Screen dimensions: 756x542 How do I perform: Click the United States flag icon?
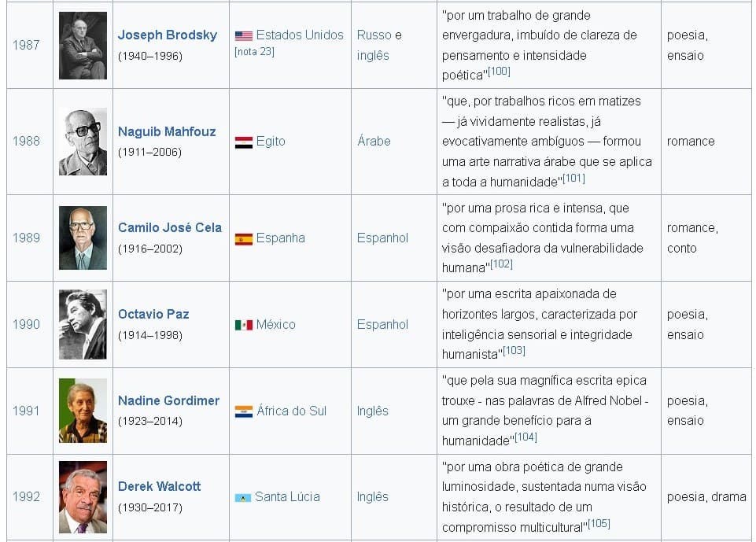(244, 35)
